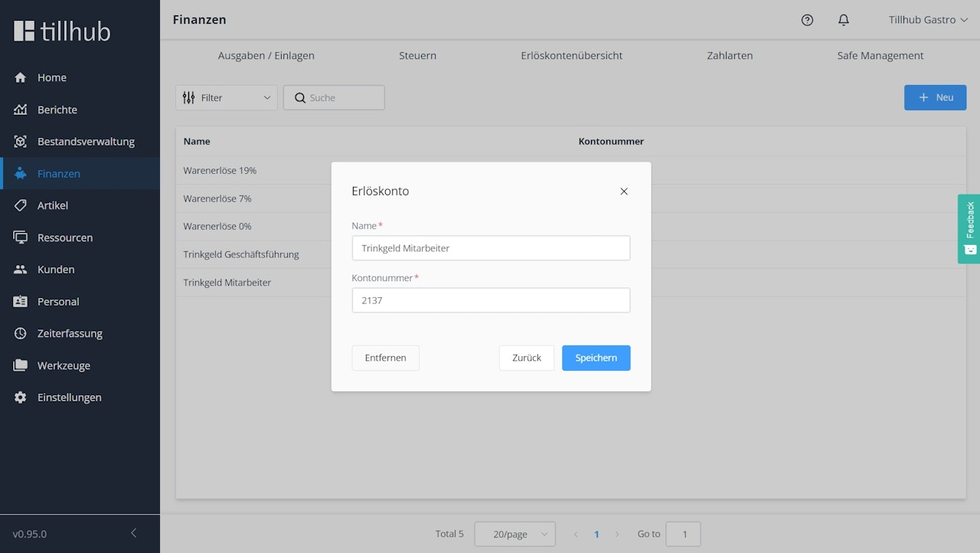
Task: Open Artikel in the sidebar
Action: [80, 205]
